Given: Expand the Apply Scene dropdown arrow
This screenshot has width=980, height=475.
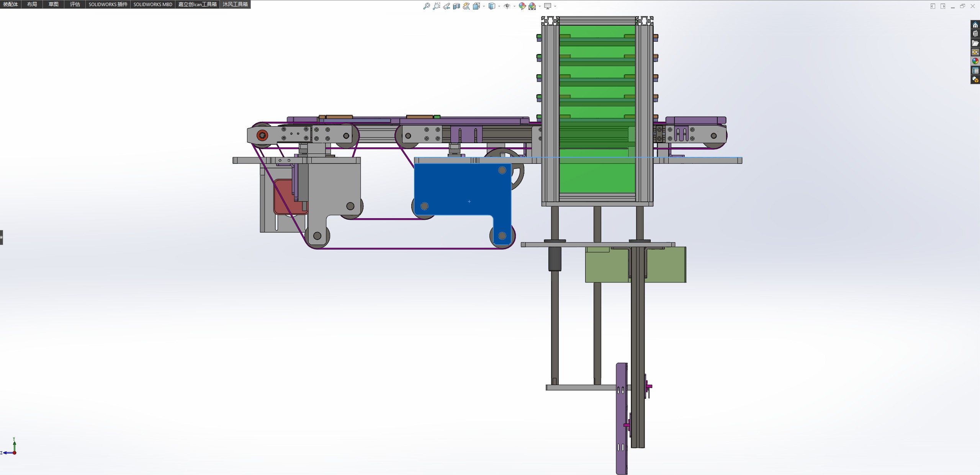Looking at the screenshot, I should coord(540,6).
